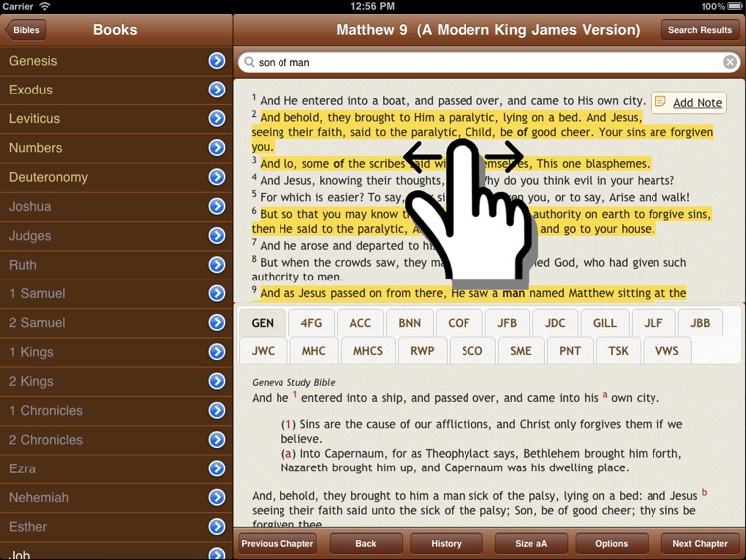Open the JFB commentary tab

[507, 323]
